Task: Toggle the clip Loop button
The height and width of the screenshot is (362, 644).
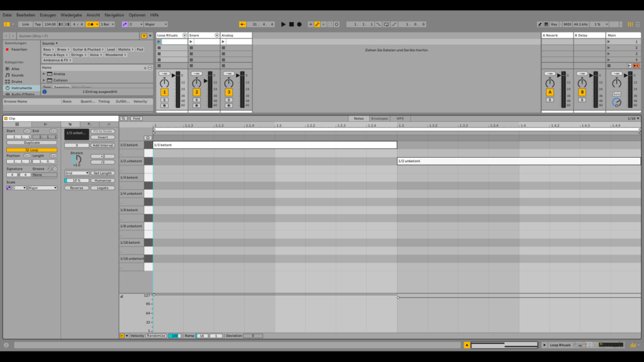Action: [31, 150]
